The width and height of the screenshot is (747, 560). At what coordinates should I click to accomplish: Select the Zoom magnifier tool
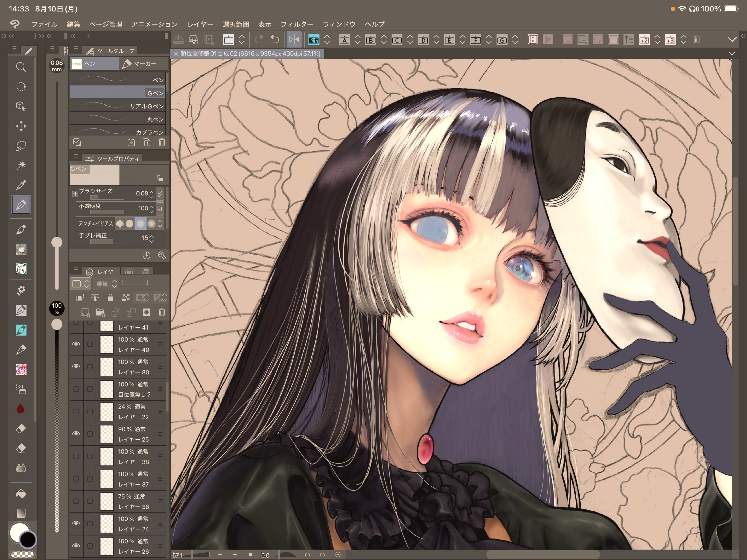tap(21, 67)
